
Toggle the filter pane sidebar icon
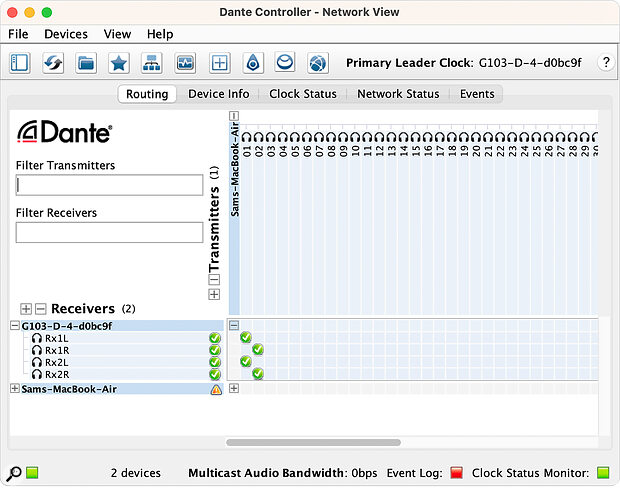pyautogui.click(x=20, y=63)
